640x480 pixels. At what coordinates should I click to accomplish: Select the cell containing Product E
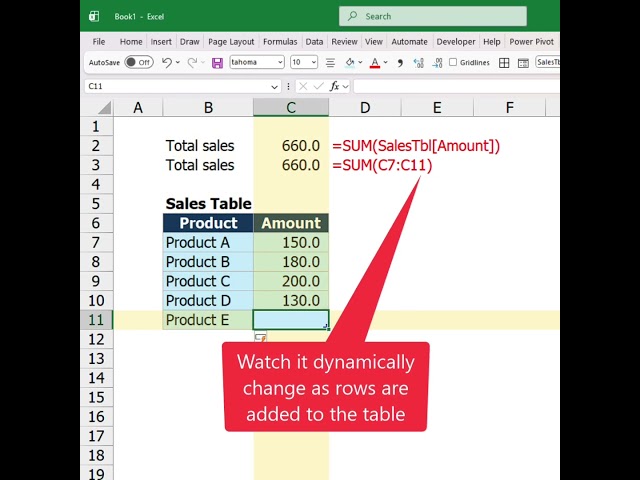tap(208, 320)
